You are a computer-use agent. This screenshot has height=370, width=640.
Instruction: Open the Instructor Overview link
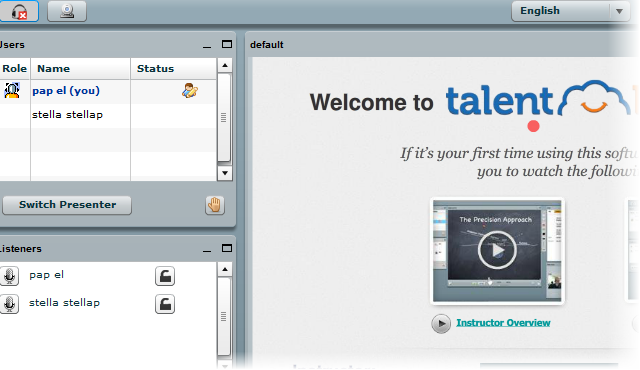(503, 323)
